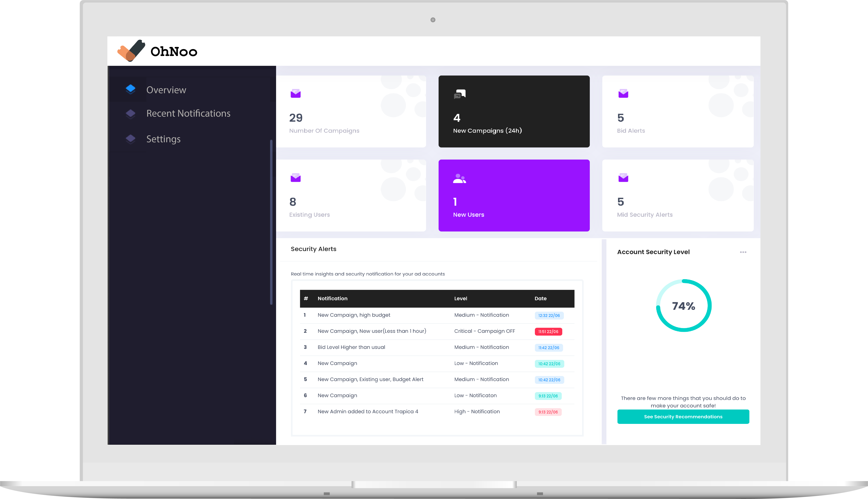Screen dimensions: 868x499
Task: Go to Settings in the sidebar
Action: click(x=163, y=139)
